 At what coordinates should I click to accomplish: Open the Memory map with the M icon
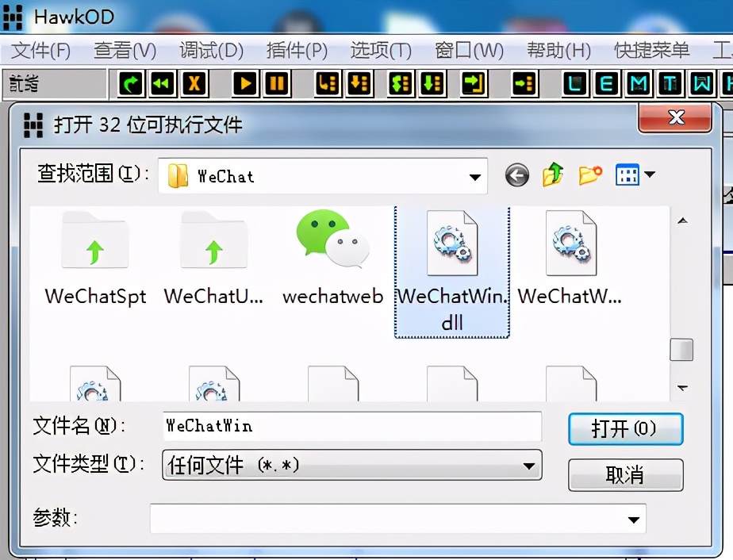click(x=639, y=83)
